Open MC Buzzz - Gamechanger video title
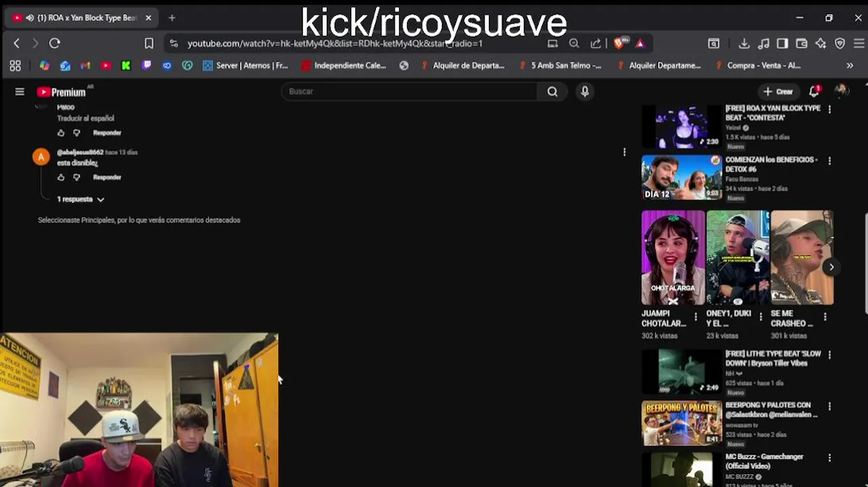The width and height of the screenshot is (868, 487). click(x=764, y=461)
